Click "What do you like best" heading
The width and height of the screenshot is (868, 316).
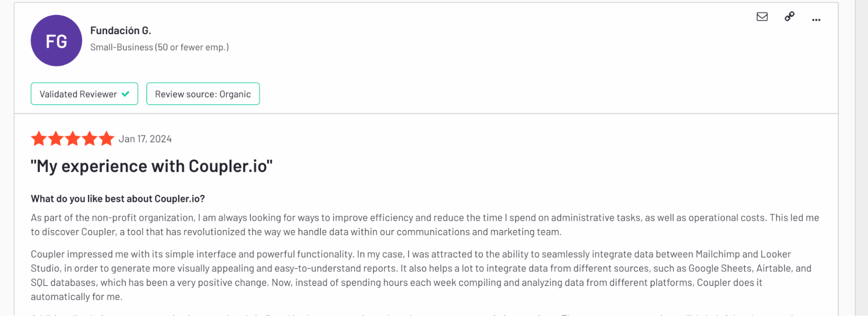tap(118, 199)
